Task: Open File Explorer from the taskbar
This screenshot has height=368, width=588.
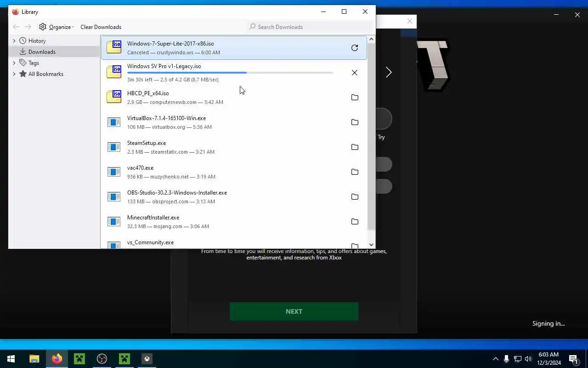Action: click(34, 359)
